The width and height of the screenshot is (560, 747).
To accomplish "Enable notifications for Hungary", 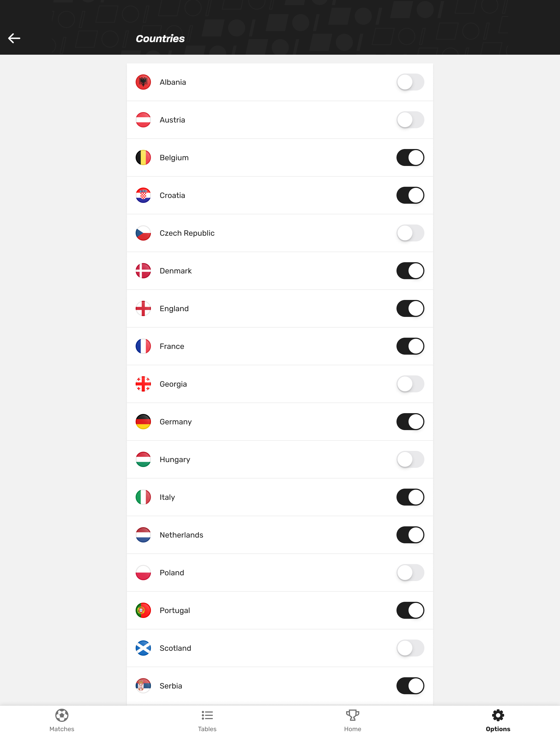I will 410,459.
